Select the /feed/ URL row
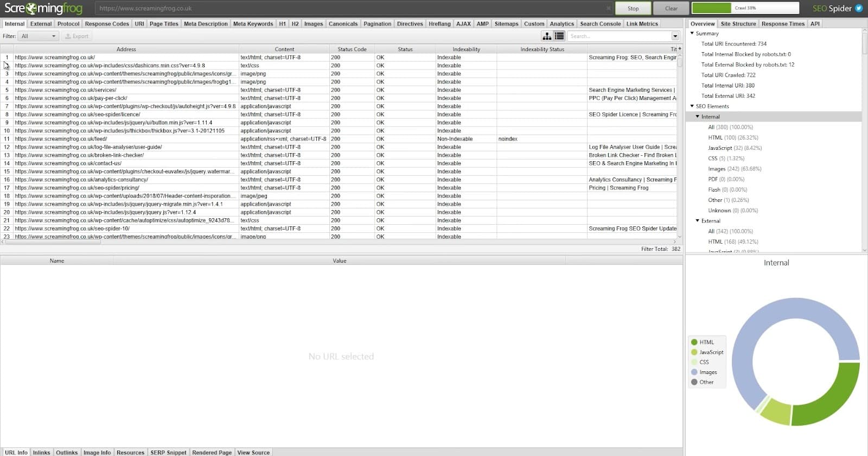 (x=339, y=139)
